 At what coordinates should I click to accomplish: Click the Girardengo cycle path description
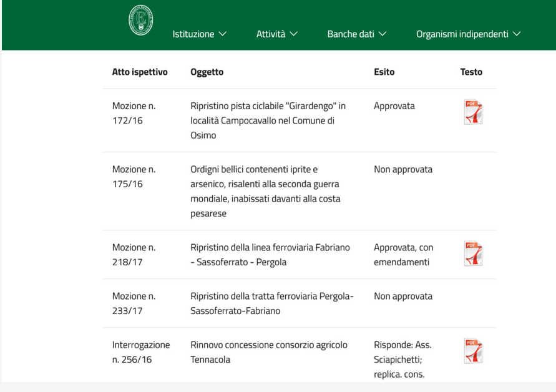(x=268, y=120)
